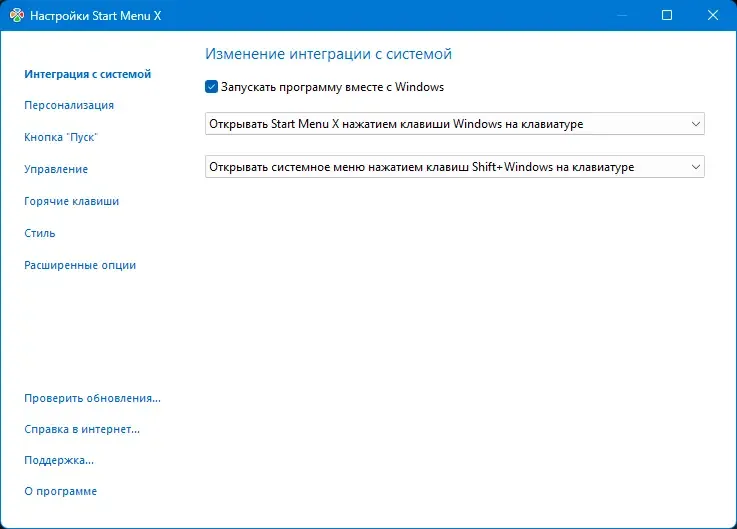The width and height of the screenshot is (737, 529).
Task: Click the title text "Настройки Start Menu X"
Action: coord(95,16)
